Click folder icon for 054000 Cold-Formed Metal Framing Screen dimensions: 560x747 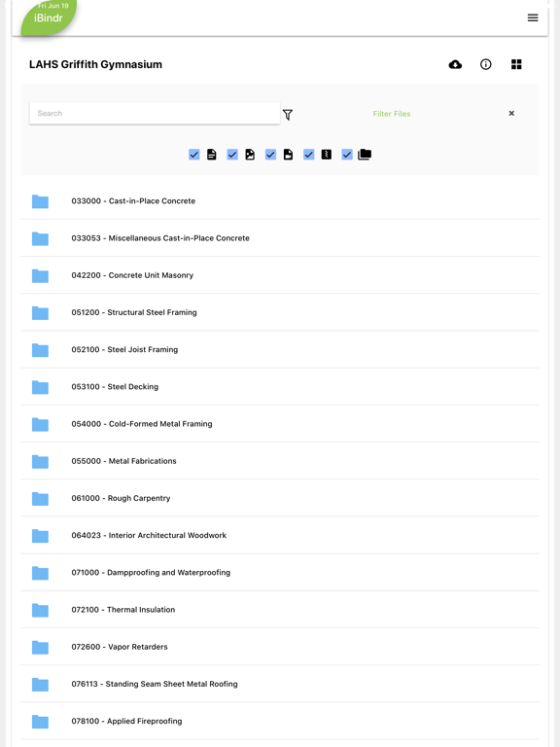[x=40, y=424]
